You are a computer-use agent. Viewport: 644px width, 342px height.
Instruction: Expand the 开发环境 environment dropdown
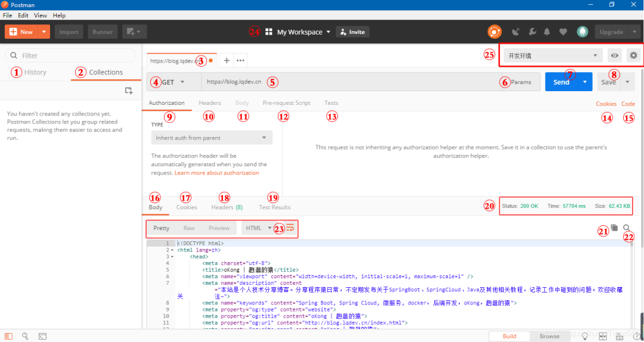(553, 55)
